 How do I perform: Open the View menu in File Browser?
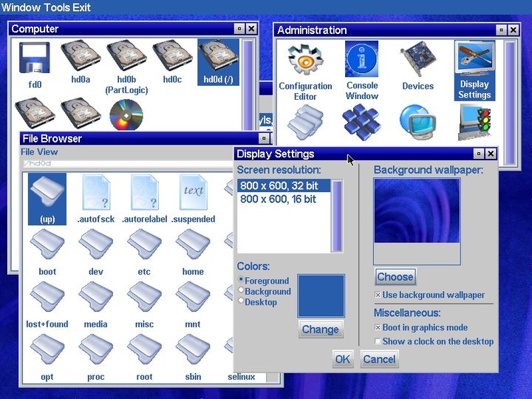[x=48, y=152]
